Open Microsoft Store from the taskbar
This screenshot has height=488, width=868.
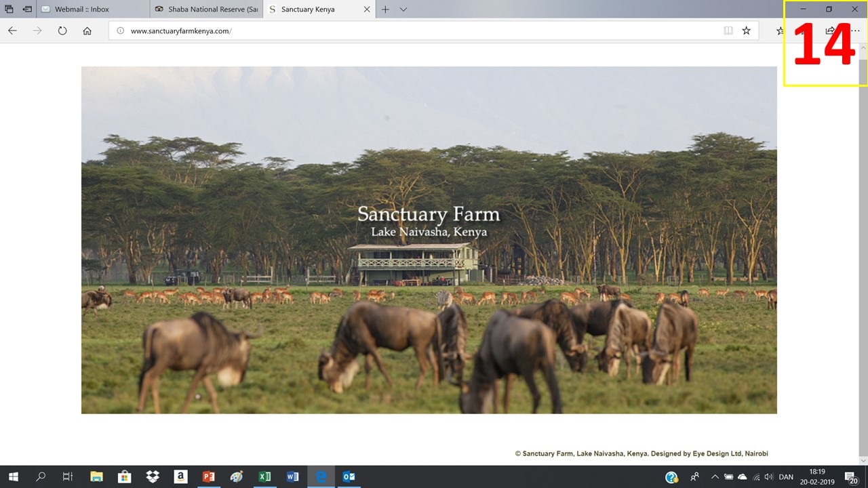click(124, 477)
